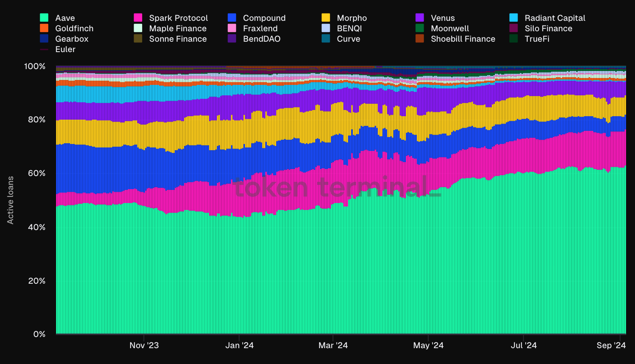Click the Spark Protocol pink swatch
Screen dimensions: 635x364
[138, 18]
